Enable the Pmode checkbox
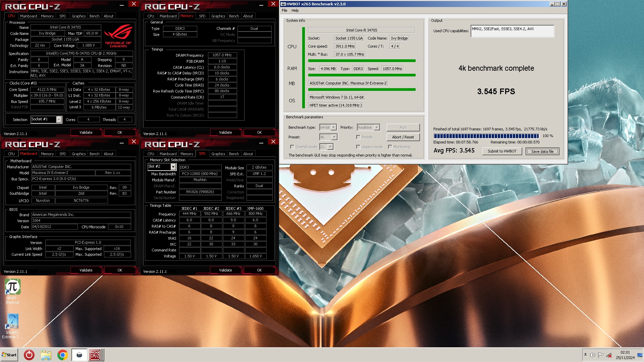 pos(358,137)
